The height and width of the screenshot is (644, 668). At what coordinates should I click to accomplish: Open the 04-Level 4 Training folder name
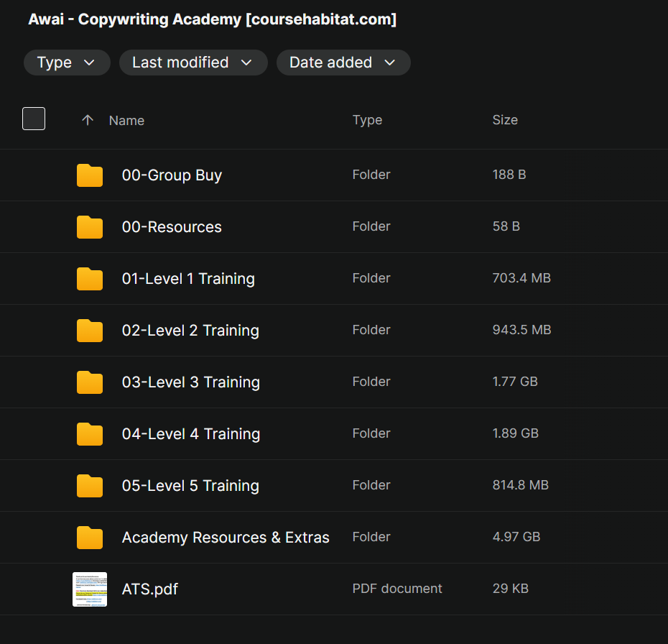pyautogui.click(x=191, y=434)
